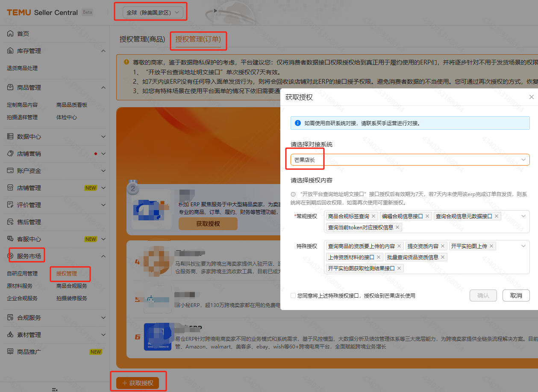538x392 pixels.
Task: Open 拍摄装修服务 in the sidebar
Action: click(72, 298)
